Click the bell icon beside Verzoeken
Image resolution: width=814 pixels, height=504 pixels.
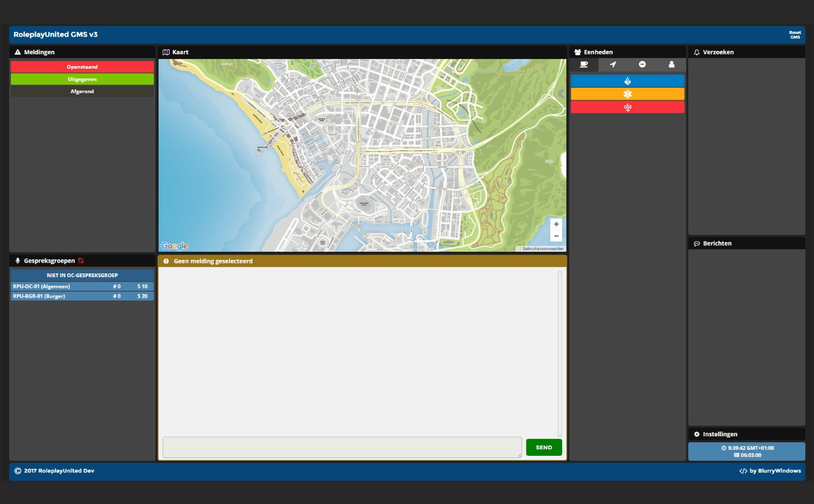(696, 53)
